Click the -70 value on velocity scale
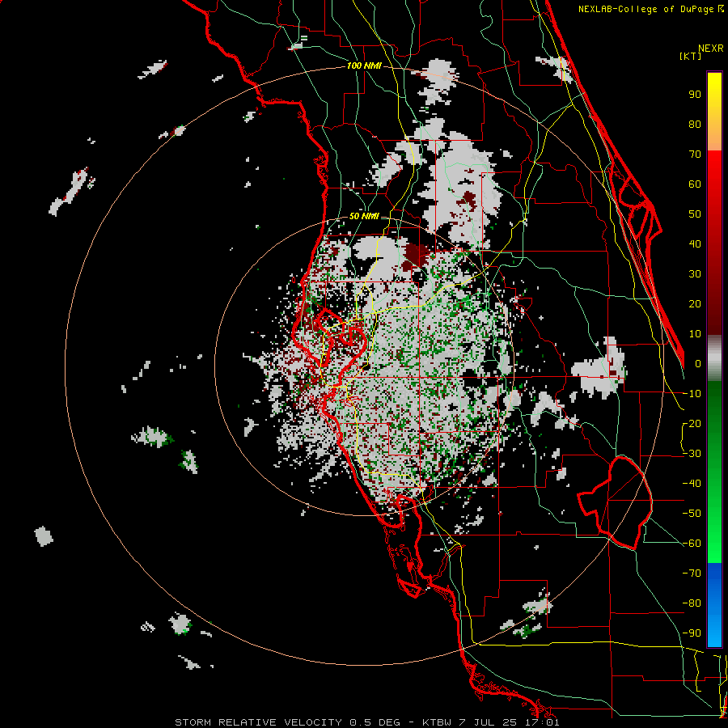The height and width of the screenshot is (728, 728). [x=692, y=574]
